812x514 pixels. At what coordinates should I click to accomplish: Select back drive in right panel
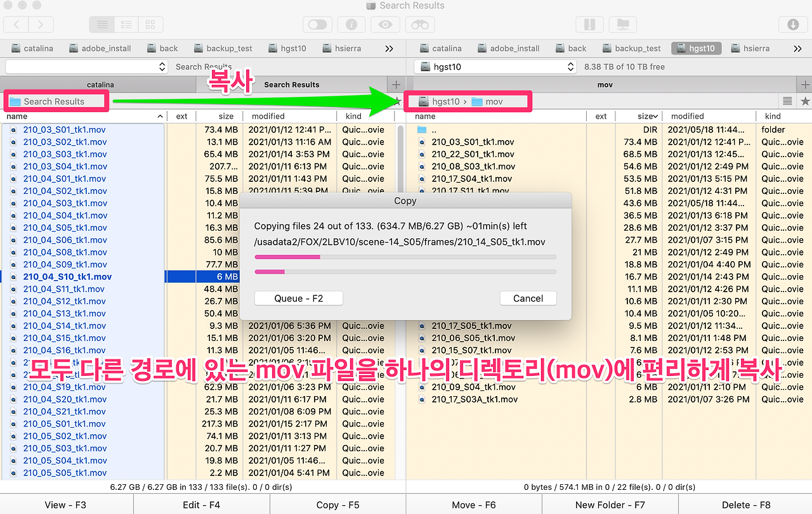[570, 48]
